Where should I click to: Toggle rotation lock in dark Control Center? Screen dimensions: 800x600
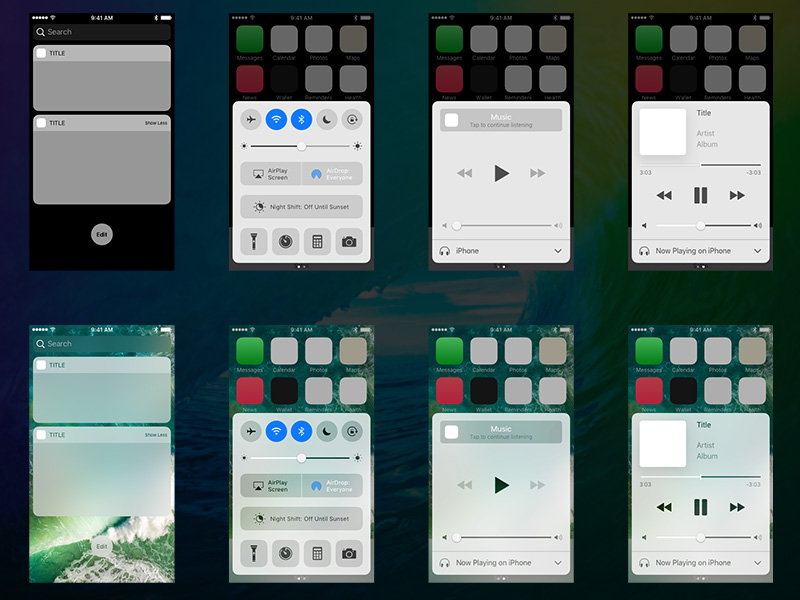tap(352, 119)
